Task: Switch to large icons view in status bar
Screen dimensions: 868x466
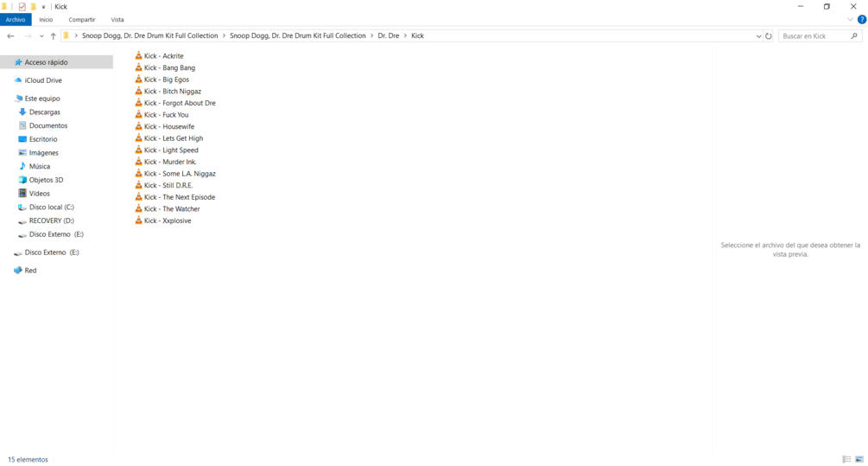Action: click(x=859, y=459)
